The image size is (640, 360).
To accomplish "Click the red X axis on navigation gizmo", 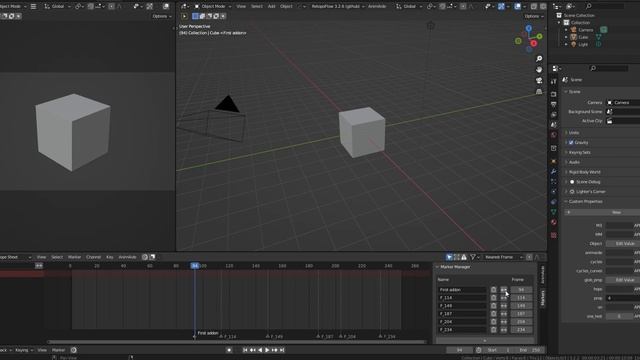I will click(533, 43).
